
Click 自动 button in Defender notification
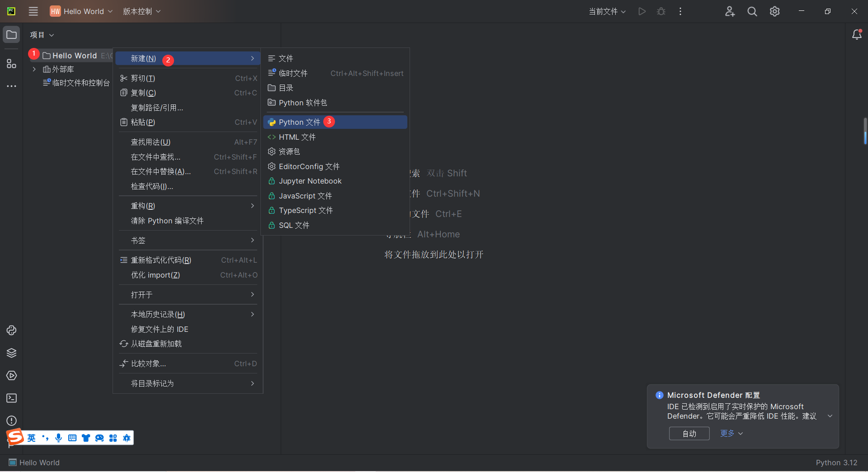689,434
